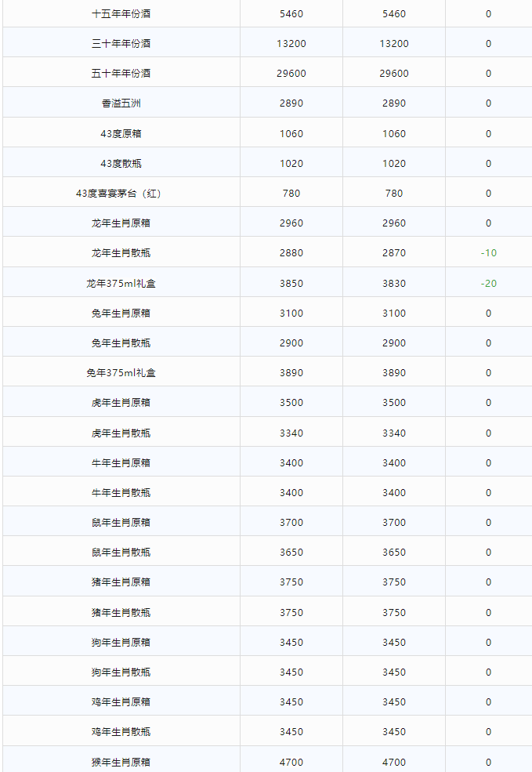The height and width of the screenshot is (772, 532).
Task: Select the 鸡年生肖原箱 name cell
Action: pos(121,702)
